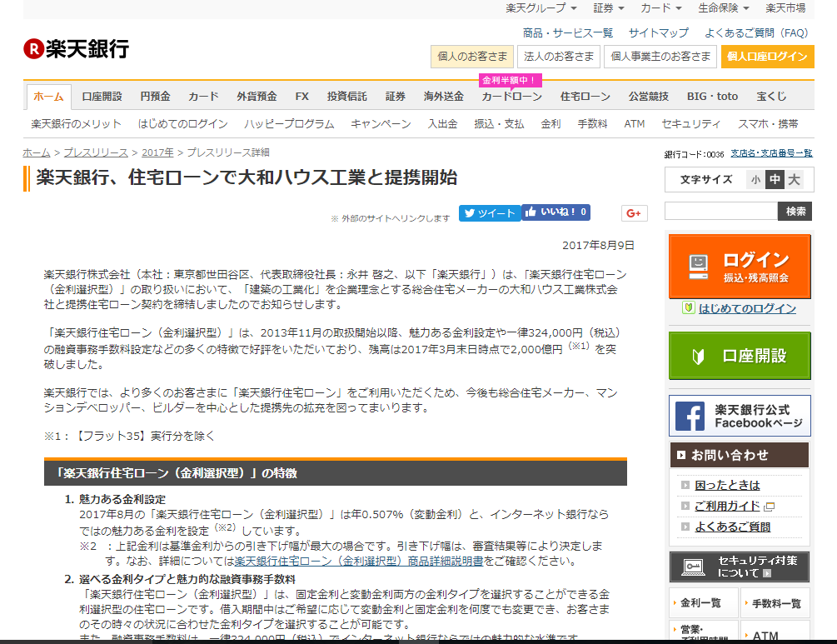Open 振込・支払 submenu link
This screenshot has width=837, height=644.
pos(499,124)
